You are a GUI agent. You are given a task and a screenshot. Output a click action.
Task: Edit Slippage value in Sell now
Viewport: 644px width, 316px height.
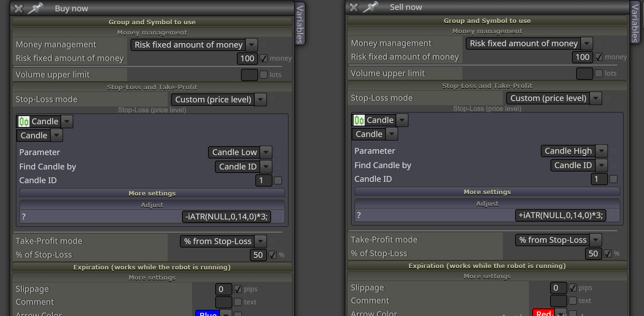[x=559, y=288]
